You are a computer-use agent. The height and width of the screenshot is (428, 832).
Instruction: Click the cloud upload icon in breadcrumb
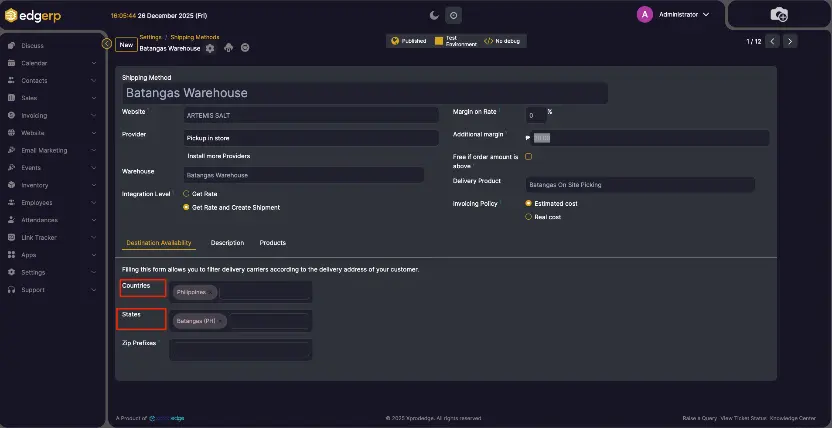click(228, 48)
